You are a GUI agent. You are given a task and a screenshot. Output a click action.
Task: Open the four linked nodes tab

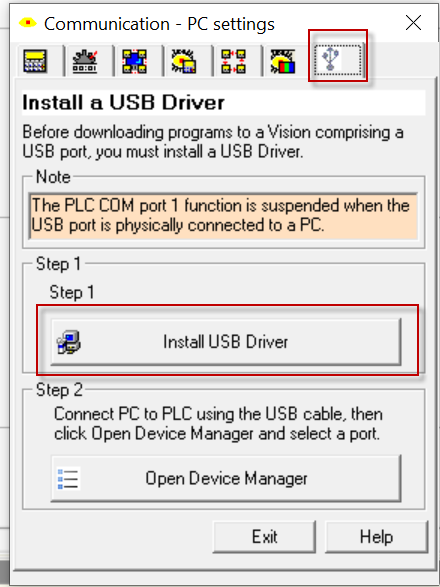point(233,61)
